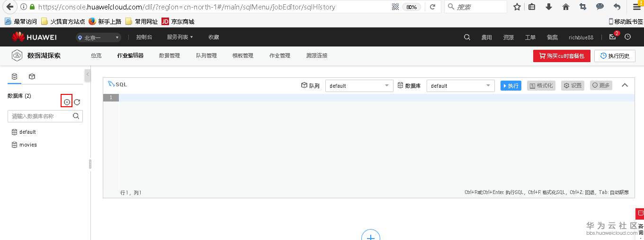The image size is (644, 240).
Task: Open the QR code icon in address bar
Action: [395, 7]
